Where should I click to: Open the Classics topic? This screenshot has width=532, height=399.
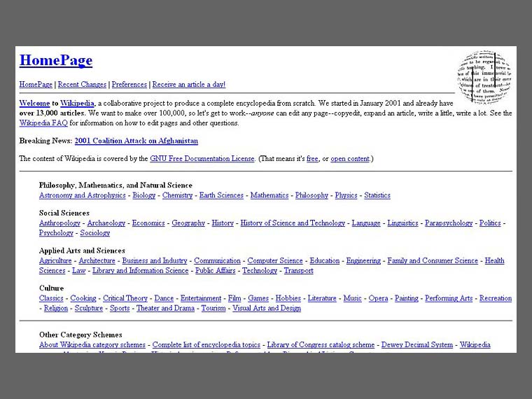click(51, 298)
